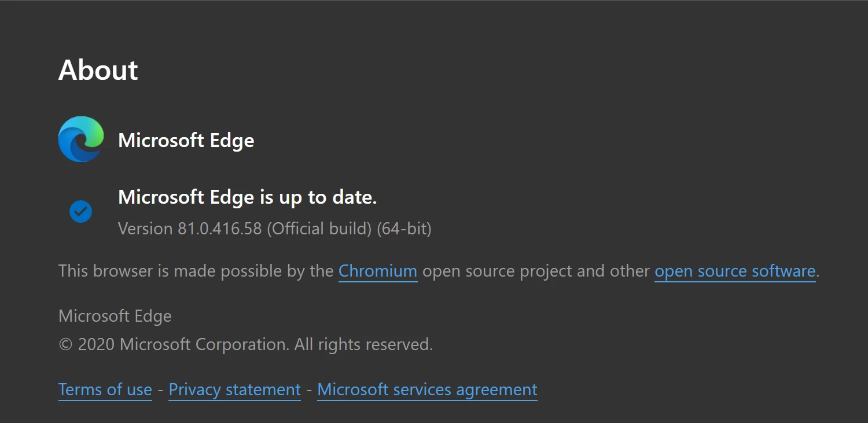Click the 'Microsoft Edge is up to date.' status
Screen dimensions: 868x423
[247, 197]
